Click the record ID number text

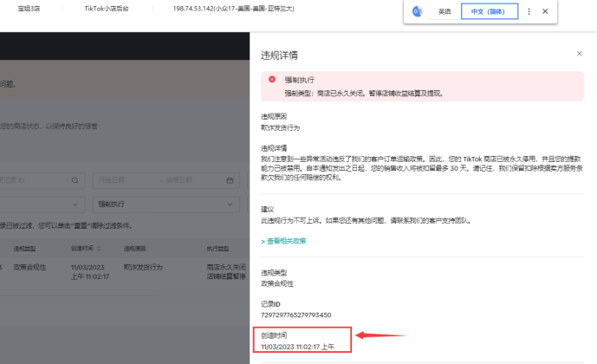tap(296, 313)
